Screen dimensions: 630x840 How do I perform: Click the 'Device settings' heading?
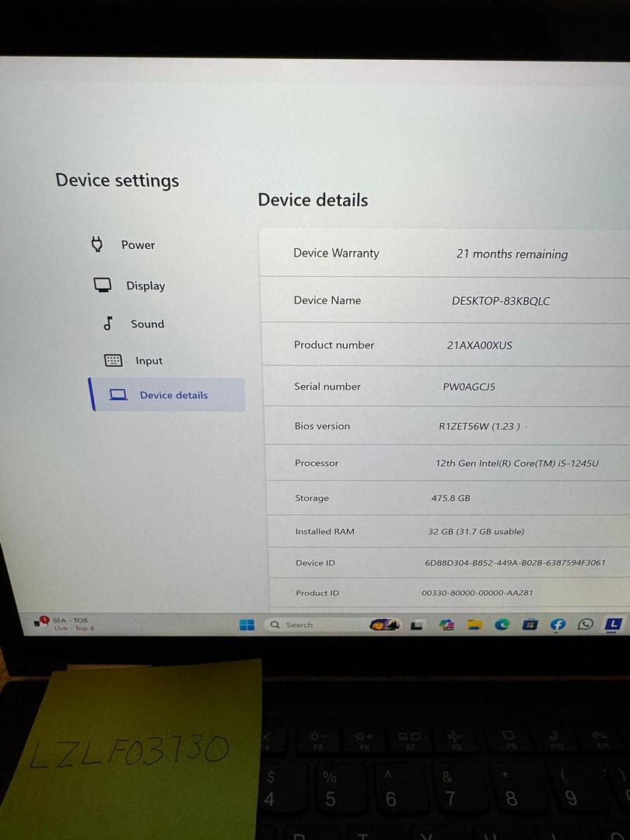click(117, 180)
